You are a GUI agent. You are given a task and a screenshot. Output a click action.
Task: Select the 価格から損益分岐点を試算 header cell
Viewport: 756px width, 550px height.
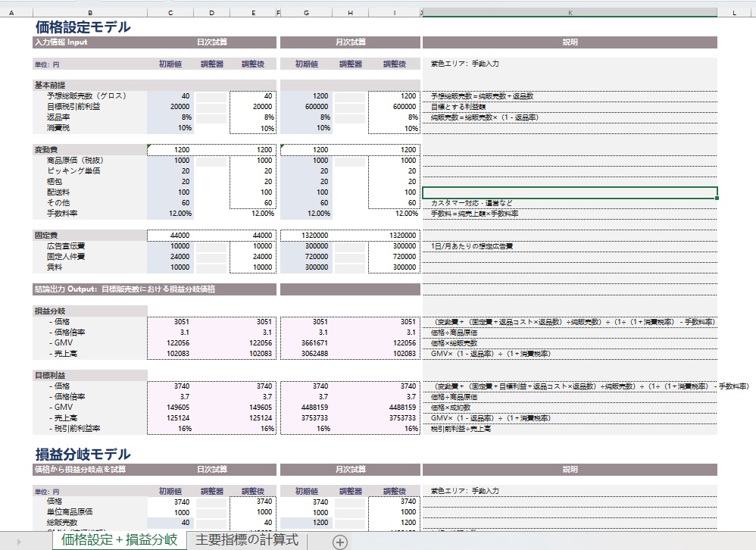pos(89,470)
